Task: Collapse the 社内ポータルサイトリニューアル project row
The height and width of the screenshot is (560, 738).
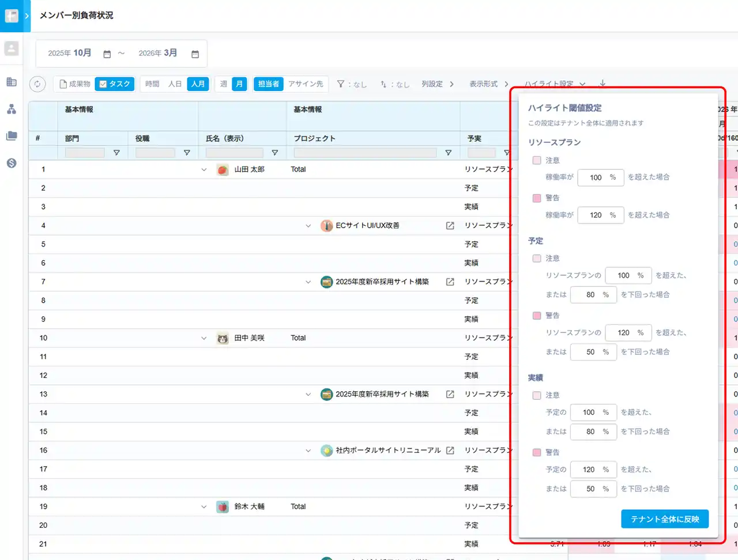Action: (308, 451)
